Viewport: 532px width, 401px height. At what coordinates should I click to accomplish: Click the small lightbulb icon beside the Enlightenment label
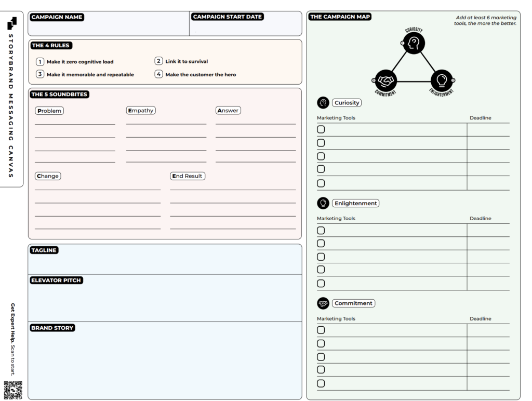323,203
